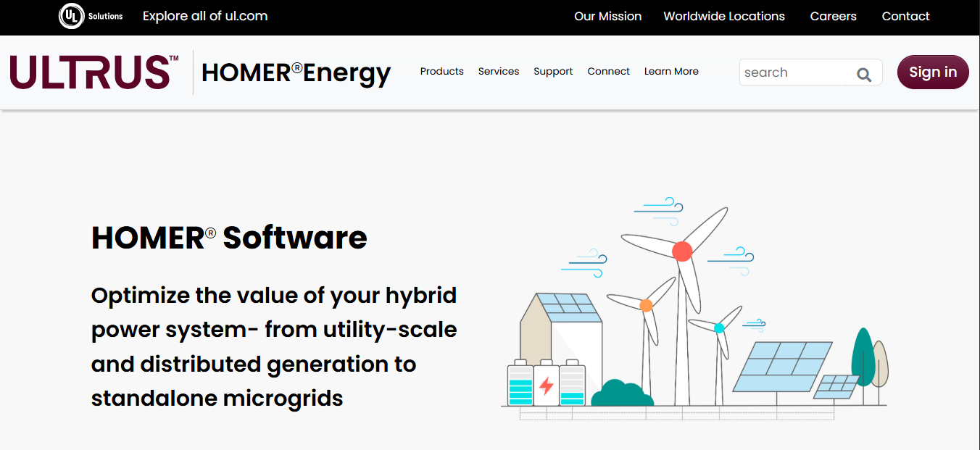Open the Learn More menu
This screenshot has width=980, height=450.
[x=671, y=71]
